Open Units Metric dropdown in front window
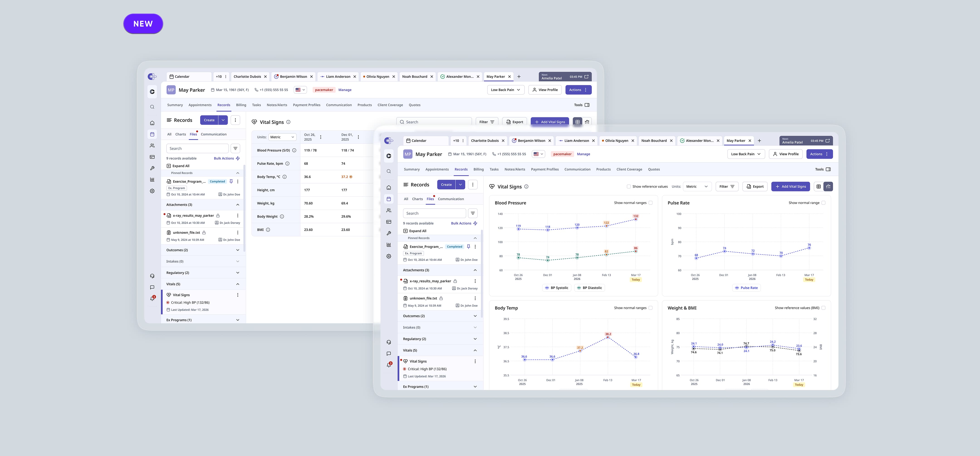This screenshot has width=980, height=456. [697, 186]
